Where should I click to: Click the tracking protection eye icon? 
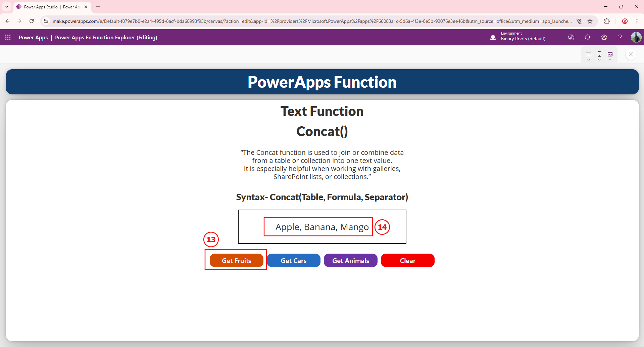[579, 21]
